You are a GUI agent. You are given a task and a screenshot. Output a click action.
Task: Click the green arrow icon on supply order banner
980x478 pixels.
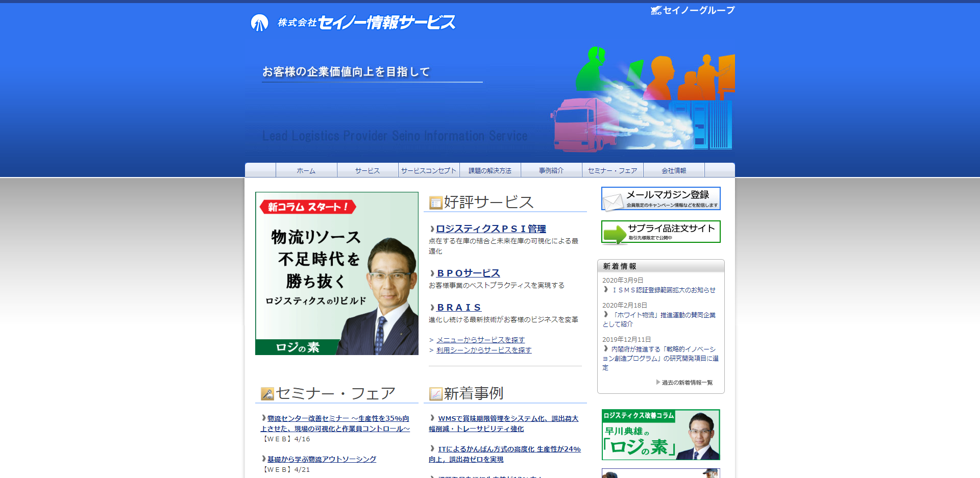(x=615, y=234)
